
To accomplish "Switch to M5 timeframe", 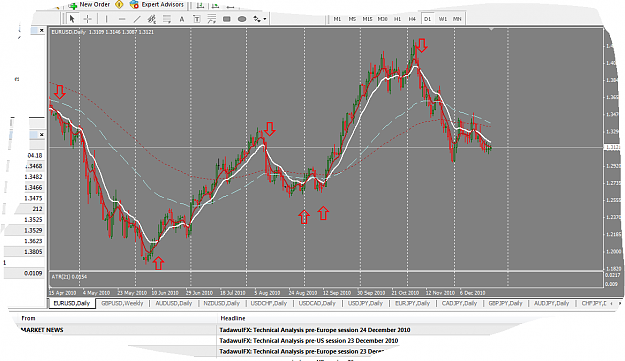I will (352, 19).
